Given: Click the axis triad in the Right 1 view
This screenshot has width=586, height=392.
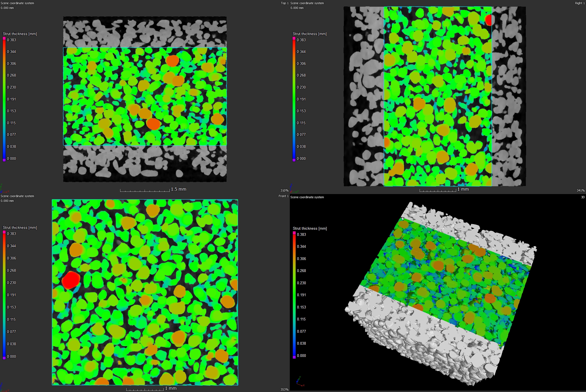Looking at the screenshot, I should [x=294, y=188].
